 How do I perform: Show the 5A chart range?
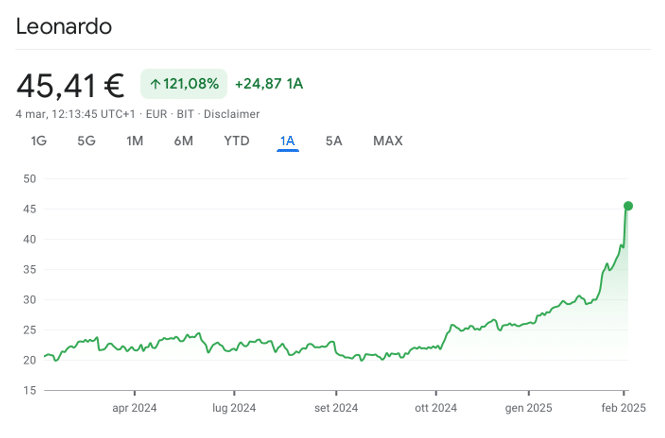point(334,141)
